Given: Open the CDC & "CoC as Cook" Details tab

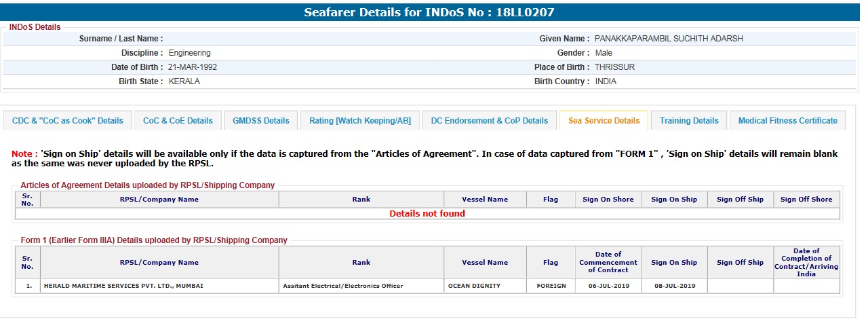Looking at the screenshot, I should 68,121.
